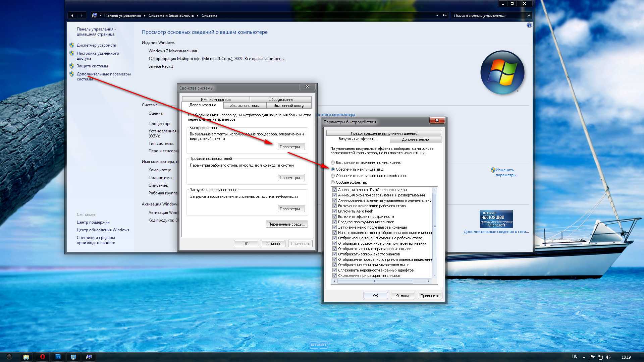Click OK in Параметры быстродействия dialog
644x362 pixels.
tap(376, 296)
